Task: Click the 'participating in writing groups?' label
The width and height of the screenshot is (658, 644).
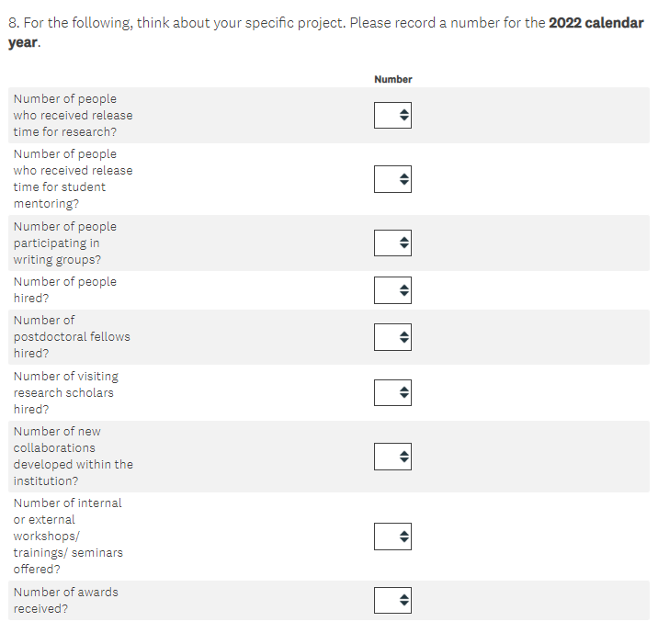Action: click(x=65, y=243)
